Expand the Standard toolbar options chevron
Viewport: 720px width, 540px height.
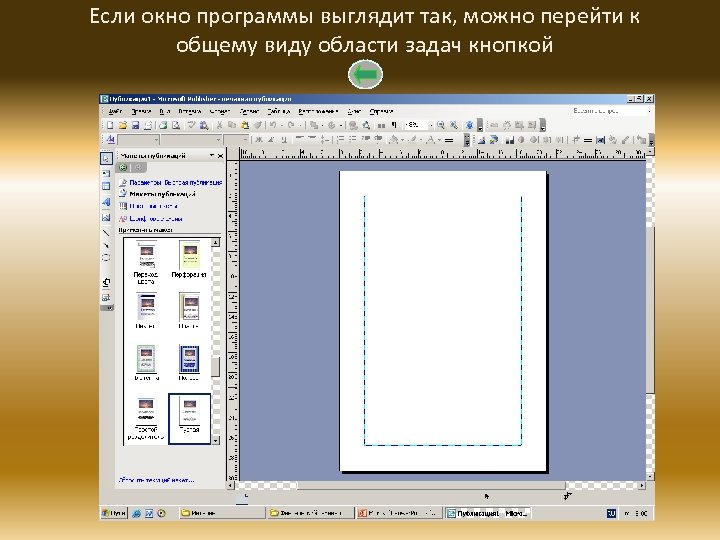tap(479, 125)
